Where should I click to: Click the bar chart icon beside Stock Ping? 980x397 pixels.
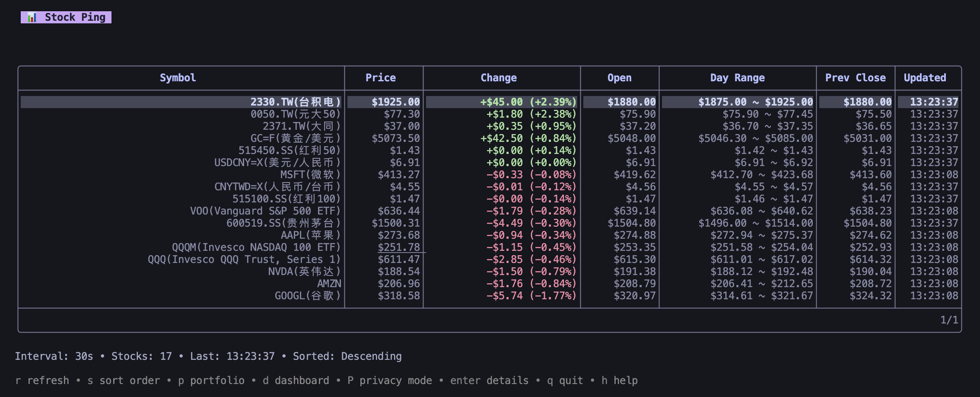pos(32,17)
